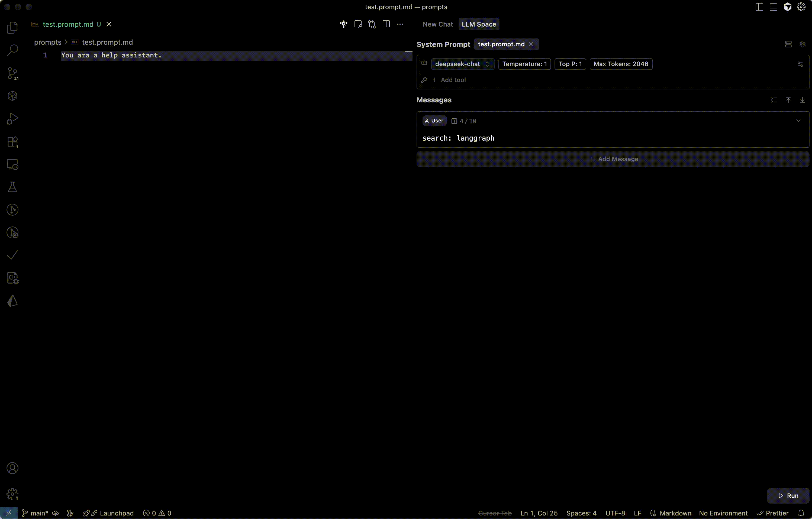Toggle the bottom panel layout button
This screenshot has width=812, height=519.
click(773, 7)
